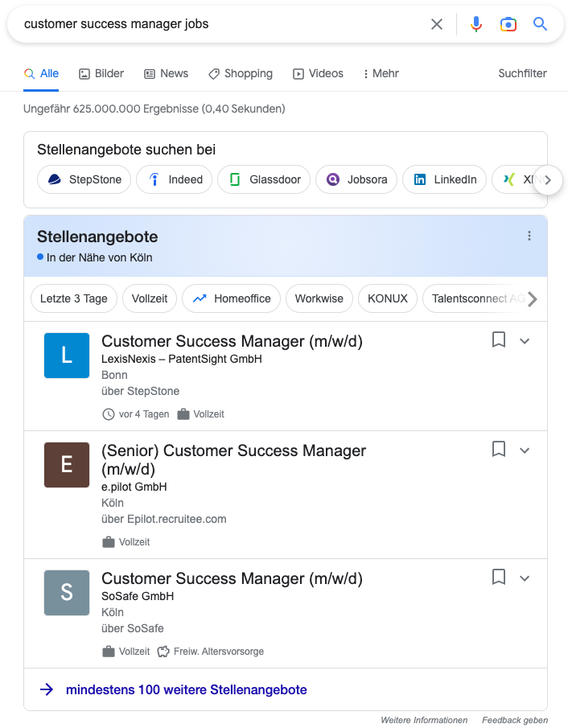Expand the Mehr menu
568x728 pixels.
pyautogui.click(x=381, y=73)
